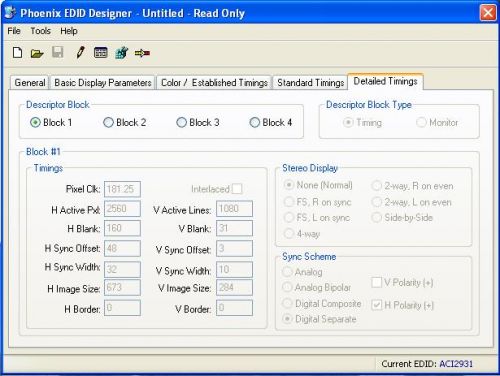Click the Current EDID ACI2931 status text
The width and height of the screenshot is (500, 376).
coord(427,364)
